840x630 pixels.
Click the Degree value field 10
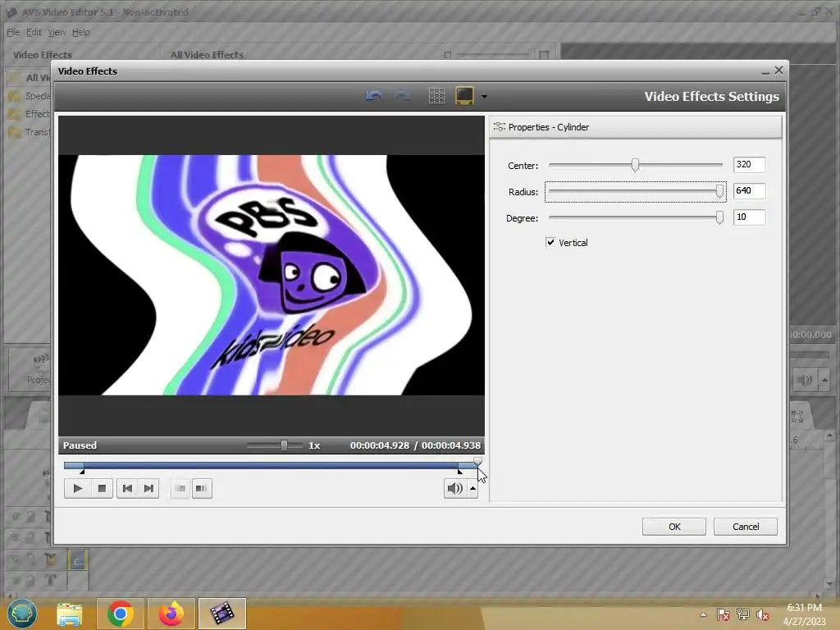point(750,217)
